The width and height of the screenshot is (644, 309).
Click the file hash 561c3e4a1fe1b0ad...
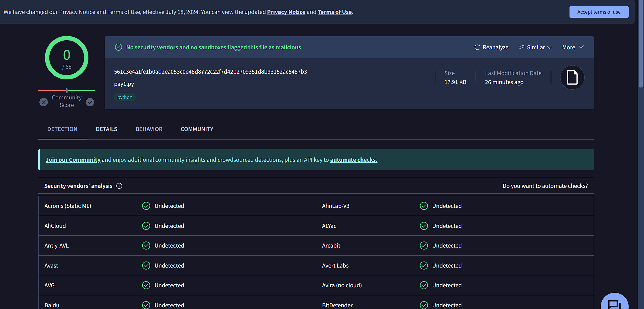coord(210,72)
